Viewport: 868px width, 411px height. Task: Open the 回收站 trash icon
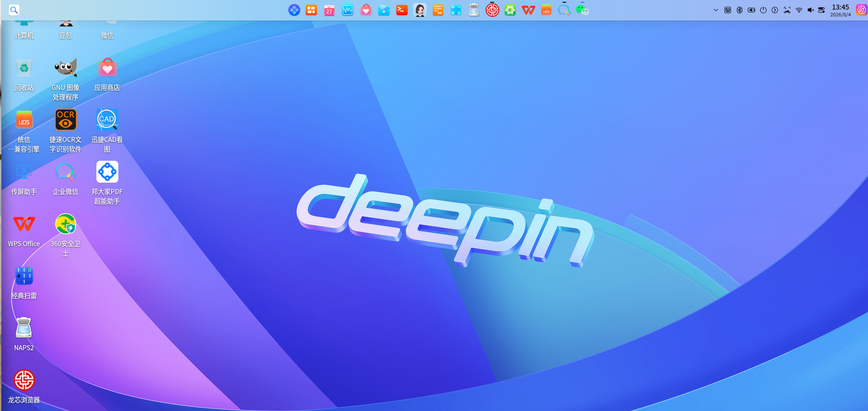24,75
